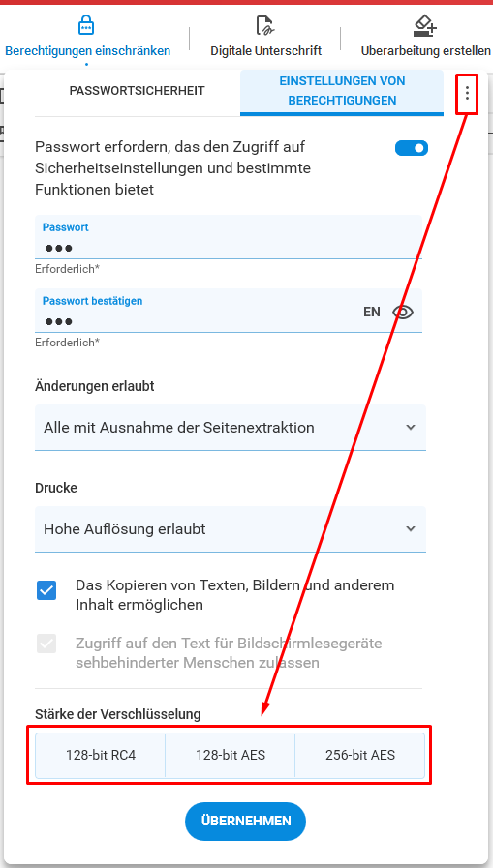Open the Berechtigungen einschränken lock icon
The width and height of the screenshot is (493, 868).
click(x=86, y=25)
